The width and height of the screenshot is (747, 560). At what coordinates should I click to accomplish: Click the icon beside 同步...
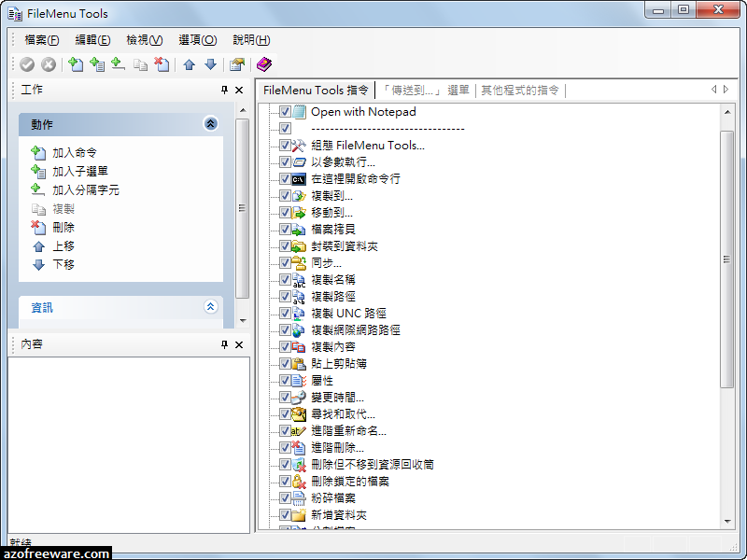click(x=299, y=263)
